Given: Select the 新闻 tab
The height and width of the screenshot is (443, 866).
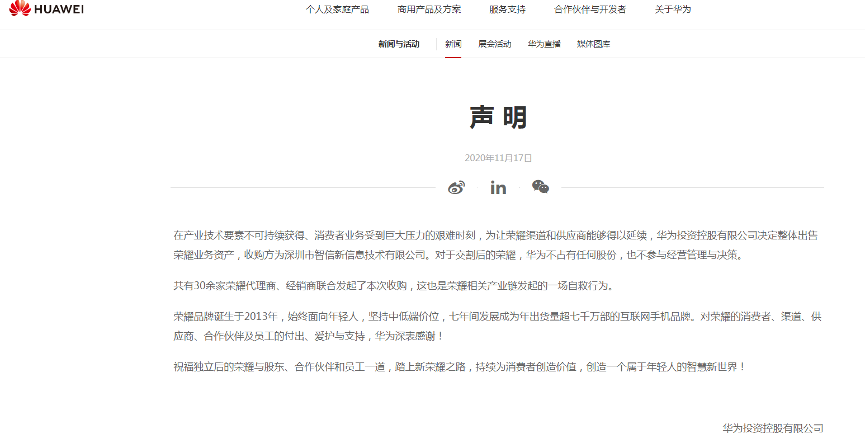Looking at the screenshot, I should coord(453,44).
